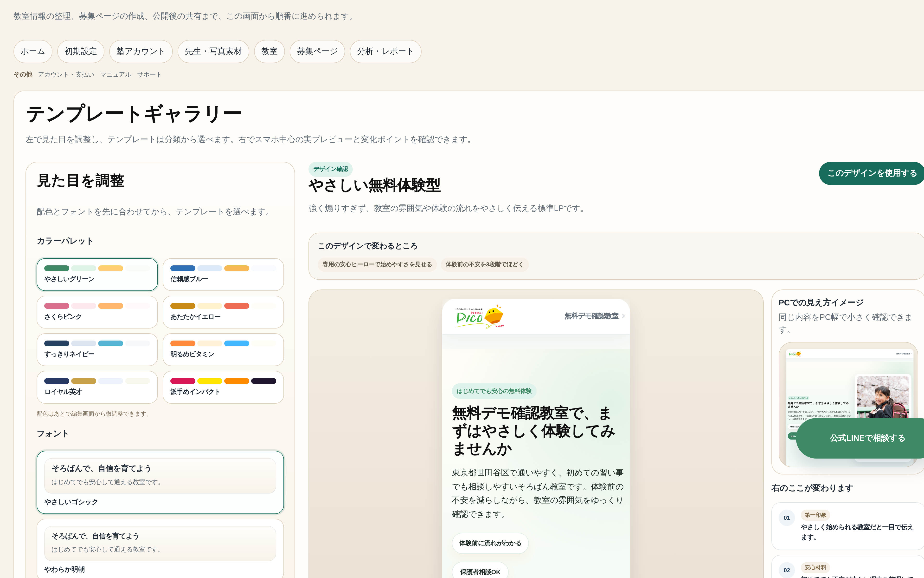Screen dimensions: 924x578
Task: Click the その他 label
Action: 23,75
